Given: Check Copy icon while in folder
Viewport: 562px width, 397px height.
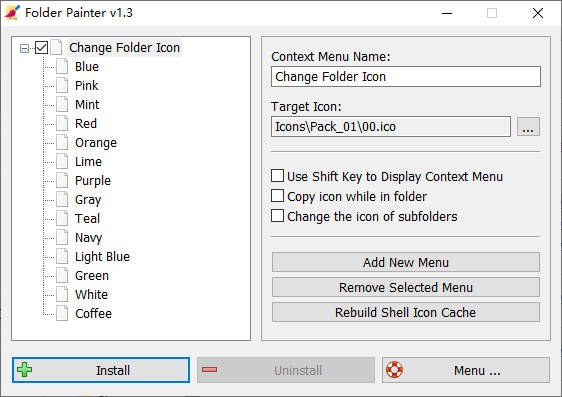Looking at the screenshot, I should pyautogui.click(x=277, y=196).
